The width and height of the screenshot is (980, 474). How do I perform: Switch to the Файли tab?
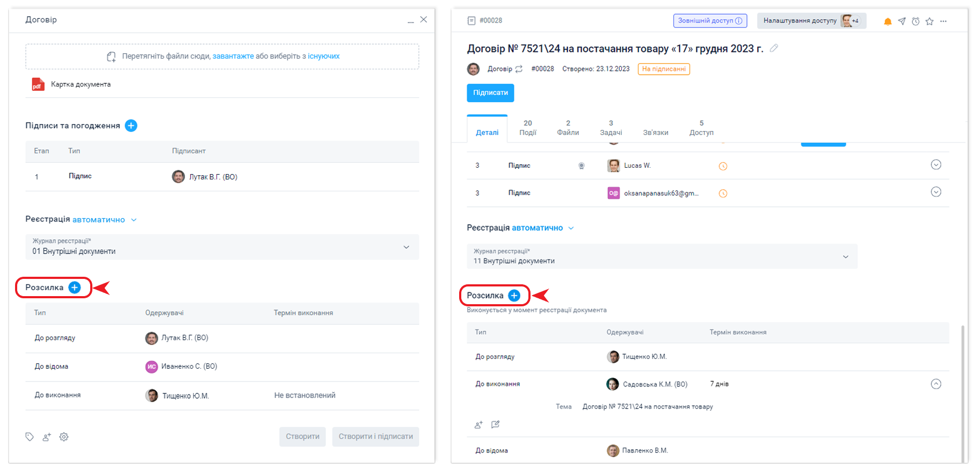coord(568,128)
